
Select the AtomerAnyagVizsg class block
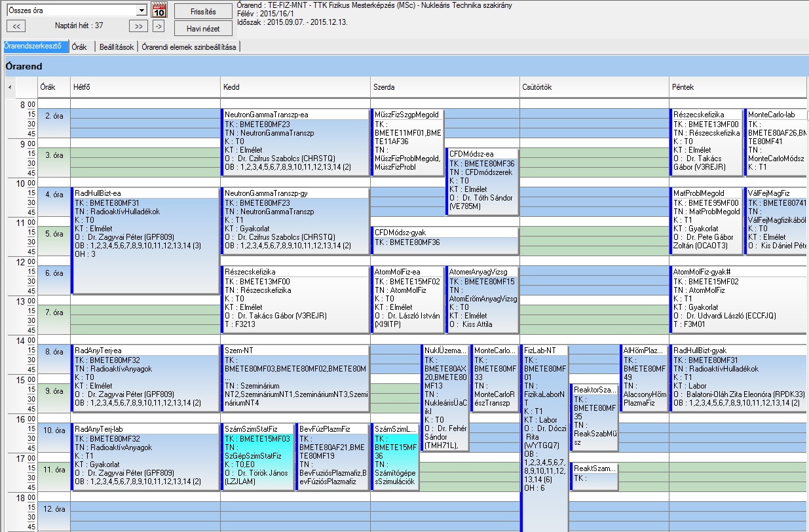[482, 299]
